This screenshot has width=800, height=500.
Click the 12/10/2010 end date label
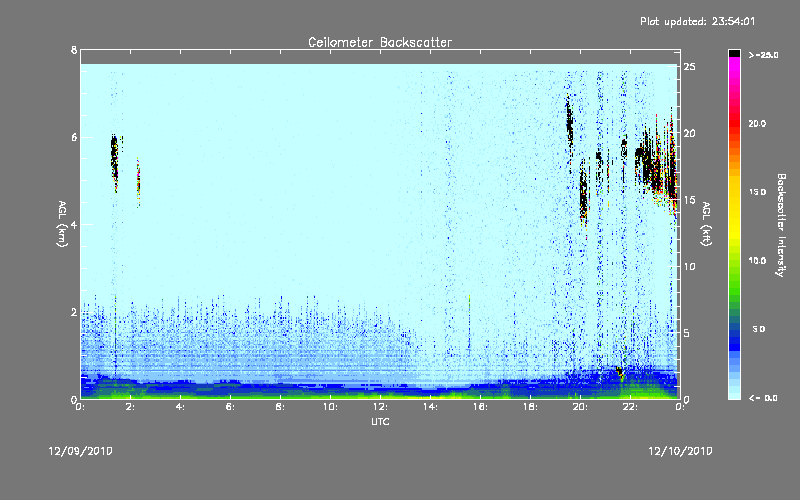(x=680, y=451)
